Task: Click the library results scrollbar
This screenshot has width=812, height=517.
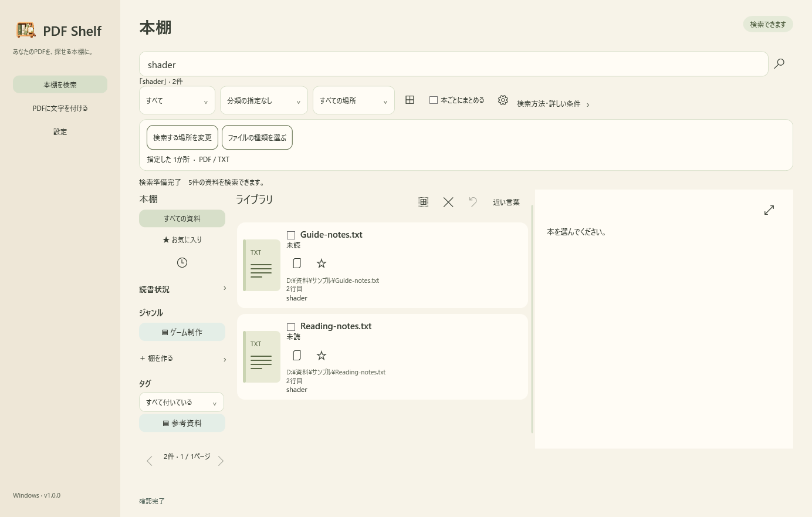Action: point(532,319)
